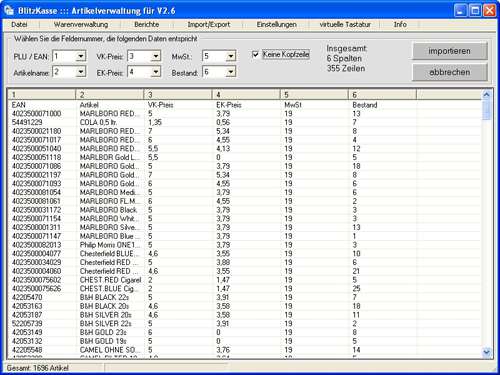
Task: Open the Warenverwaltung menu
Action: point(81,24)
